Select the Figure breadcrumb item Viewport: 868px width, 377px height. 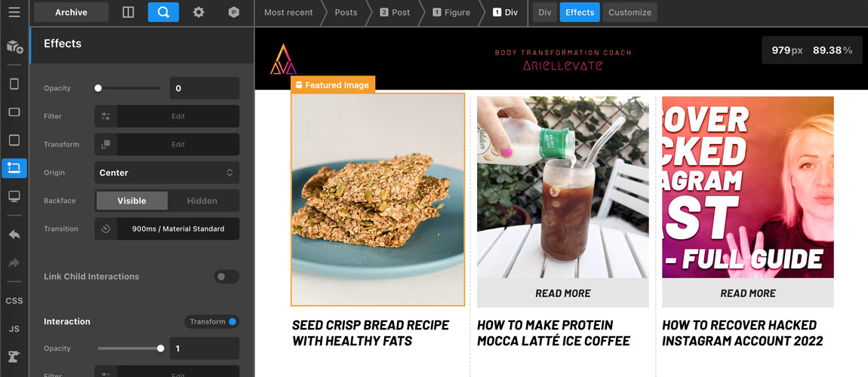pos(451,12)
